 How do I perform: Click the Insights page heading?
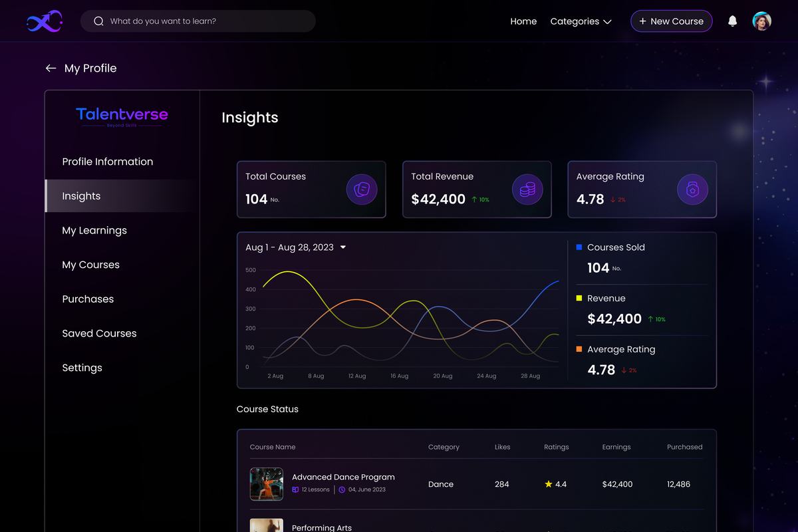250,118
